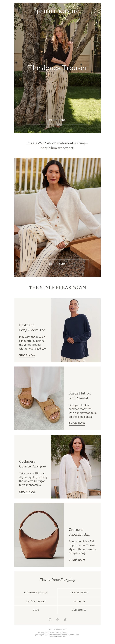Open the Customer Service footer link
The image size is (115, 644).
click(x=36, y=593)
